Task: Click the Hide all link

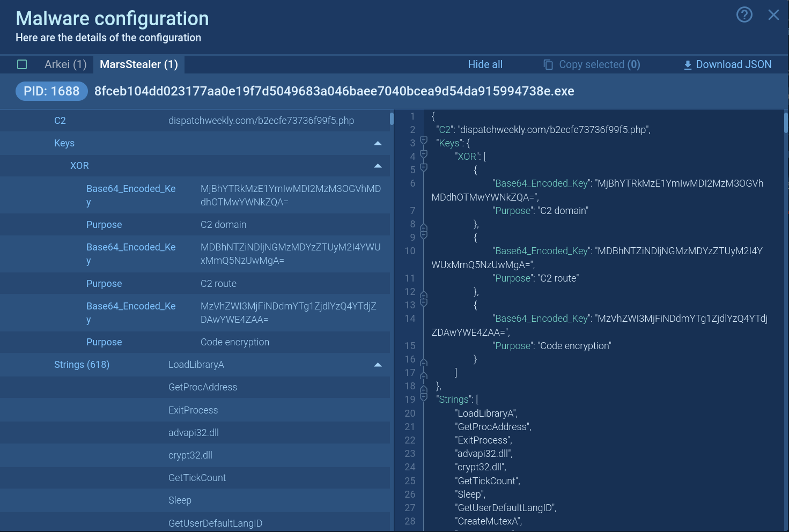Action: tap(485, 64)
